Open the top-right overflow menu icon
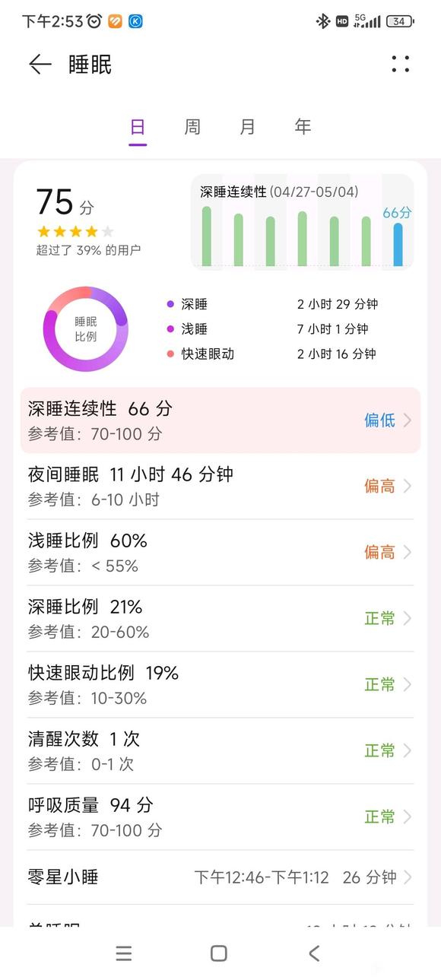 tap(399, 65)
